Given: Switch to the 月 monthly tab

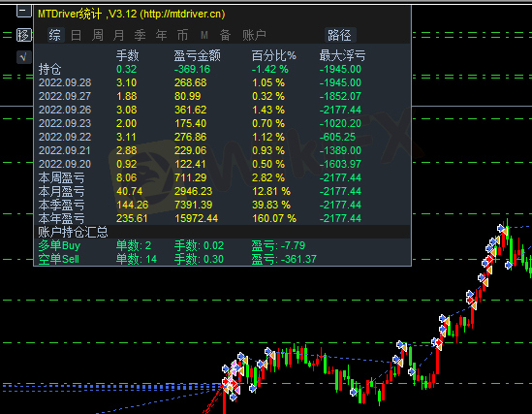Looking at the screenshot, I should coord(119,35).
